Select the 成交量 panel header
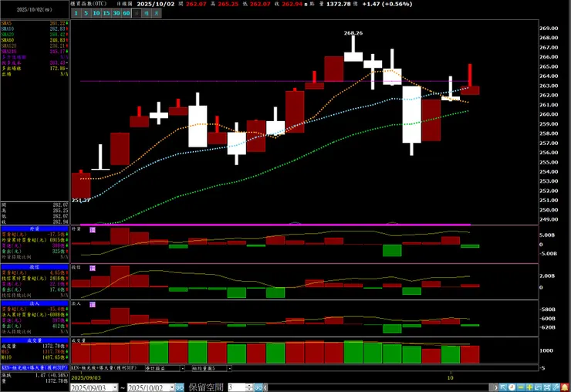 click(35, 340)
